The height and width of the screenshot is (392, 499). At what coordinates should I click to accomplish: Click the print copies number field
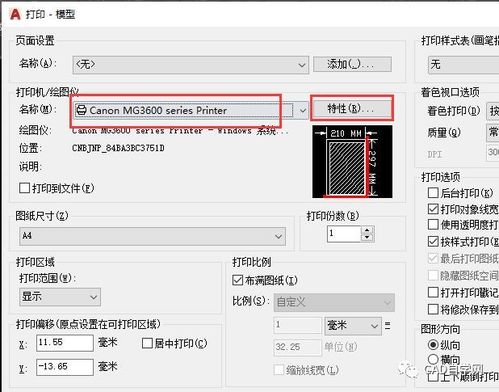344,234
